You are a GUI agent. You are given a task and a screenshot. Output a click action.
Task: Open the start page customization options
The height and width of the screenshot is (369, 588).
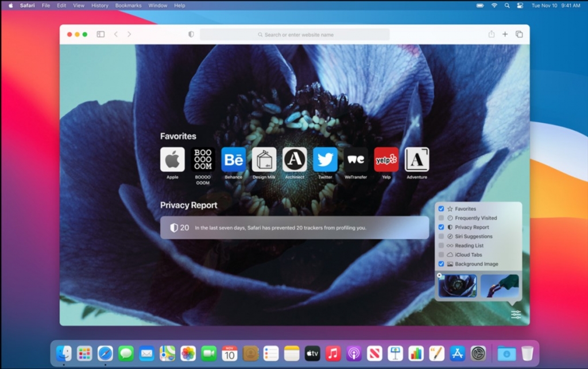pyautogui.click(x=516, y=314)
